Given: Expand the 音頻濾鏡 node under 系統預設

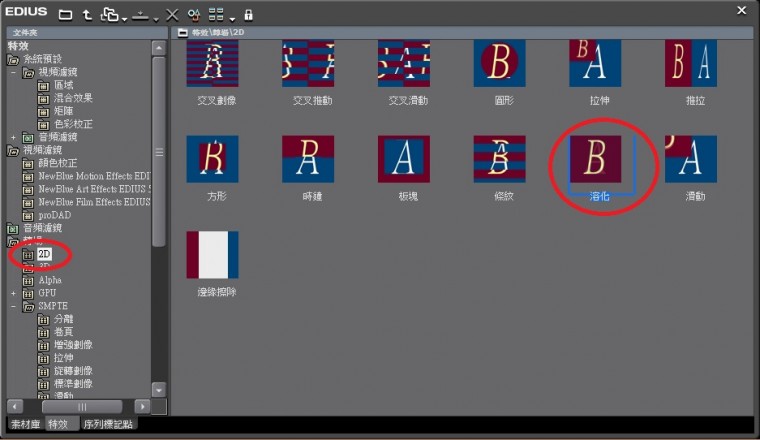Looking at the screenshot, I should pyautogui.click(x=14, y=137).
